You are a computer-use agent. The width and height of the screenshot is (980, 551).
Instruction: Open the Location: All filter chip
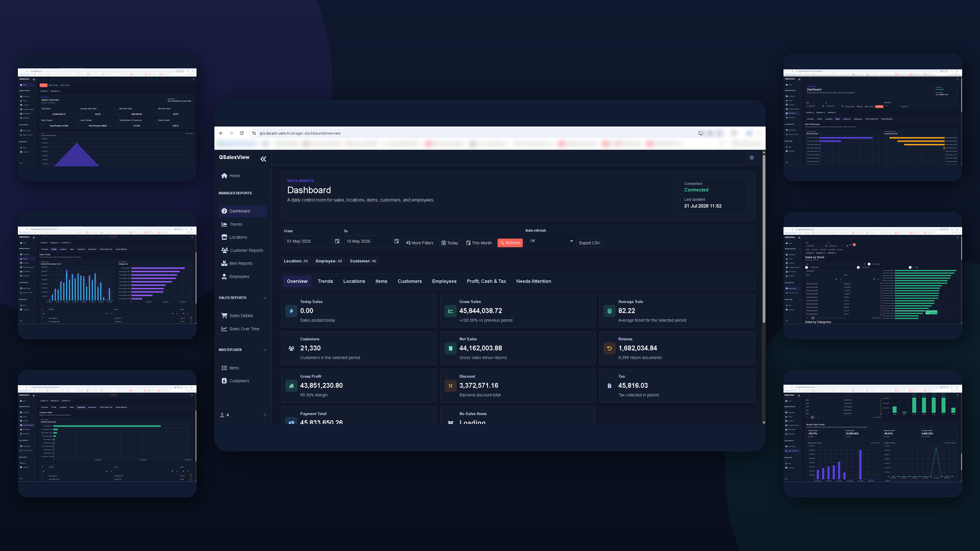tap(296, 261)
